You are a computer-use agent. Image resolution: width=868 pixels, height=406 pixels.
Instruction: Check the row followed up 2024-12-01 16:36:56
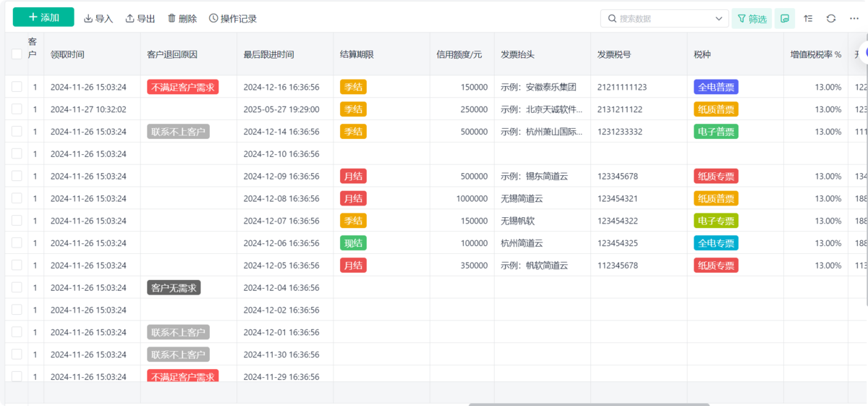[17, 332]
